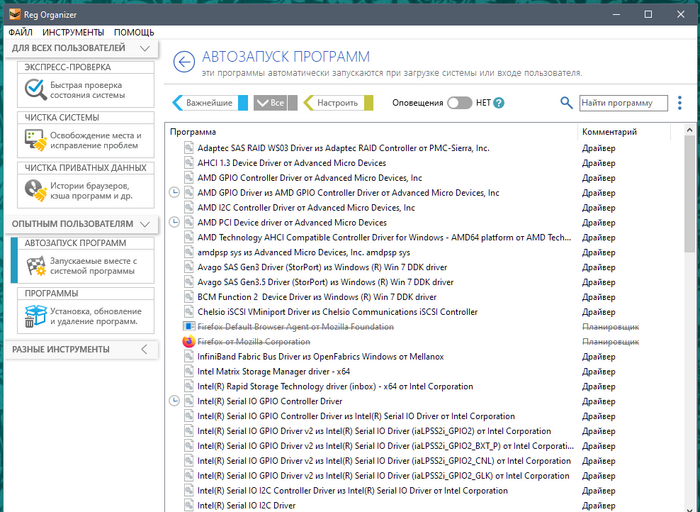
Task: Open the Все filter dropdown
Action: click(x=270, y=103)
